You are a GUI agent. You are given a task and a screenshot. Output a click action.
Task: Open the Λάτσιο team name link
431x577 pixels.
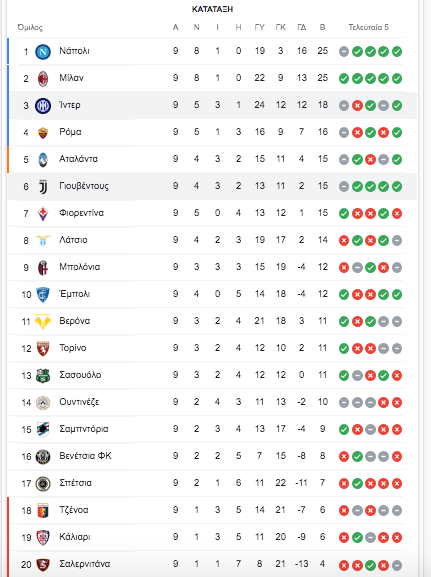tap(73, 240)
